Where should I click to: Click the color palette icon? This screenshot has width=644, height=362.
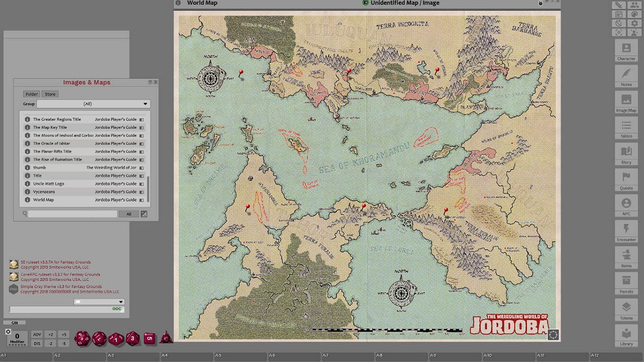pyautogui.click(x=634, y=14)
